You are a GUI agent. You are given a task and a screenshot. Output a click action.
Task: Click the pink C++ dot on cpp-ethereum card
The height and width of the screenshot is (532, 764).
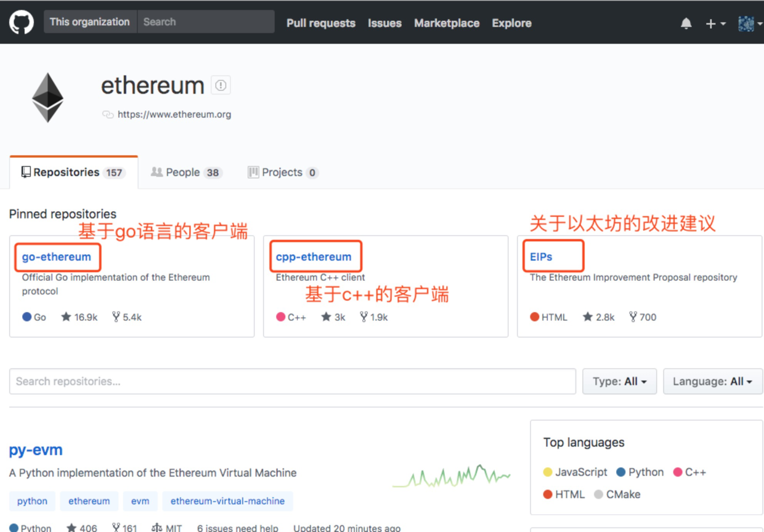[x=281, y=317]
